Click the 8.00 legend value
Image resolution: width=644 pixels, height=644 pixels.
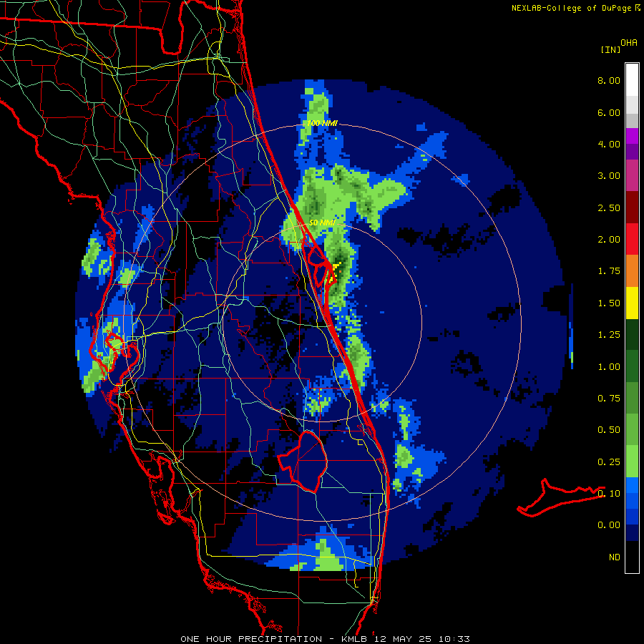pos(609,80)
